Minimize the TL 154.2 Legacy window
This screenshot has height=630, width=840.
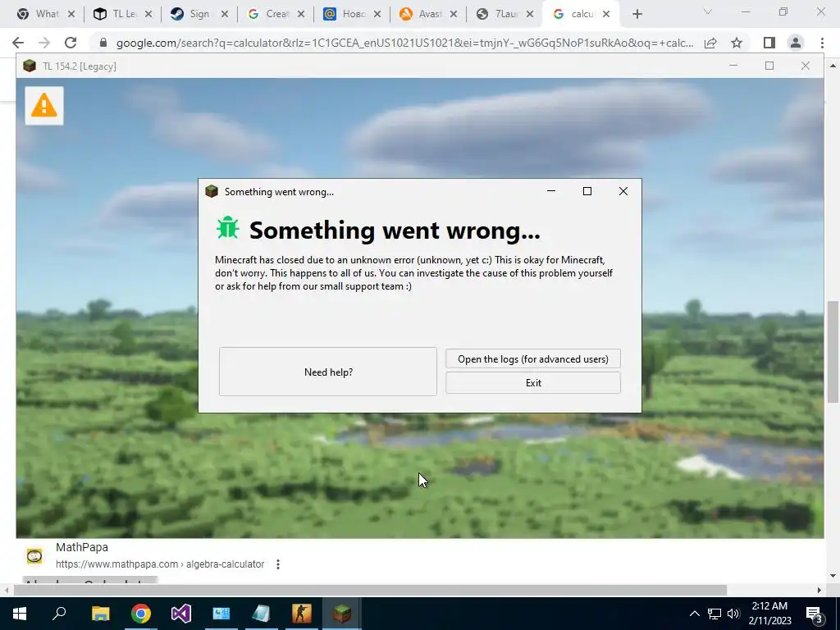(x=733, y=66)
